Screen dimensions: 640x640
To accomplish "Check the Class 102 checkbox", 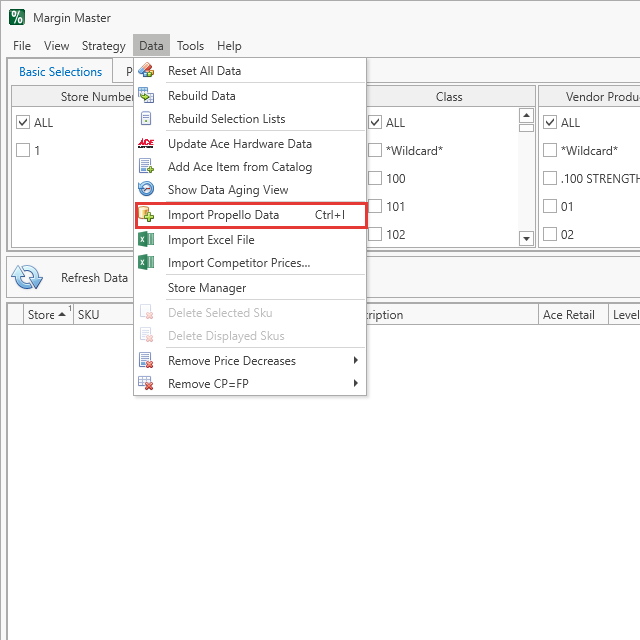I will click(375, 234).
